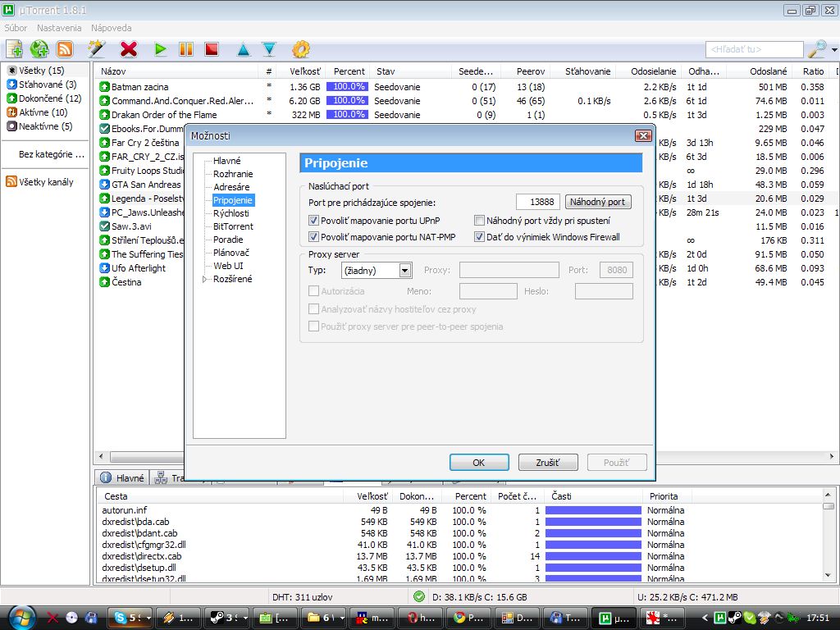Click the checkmark icon beside Saw.3.avi
The height and width of the screenshot is (630, 840).
[104, 226]
